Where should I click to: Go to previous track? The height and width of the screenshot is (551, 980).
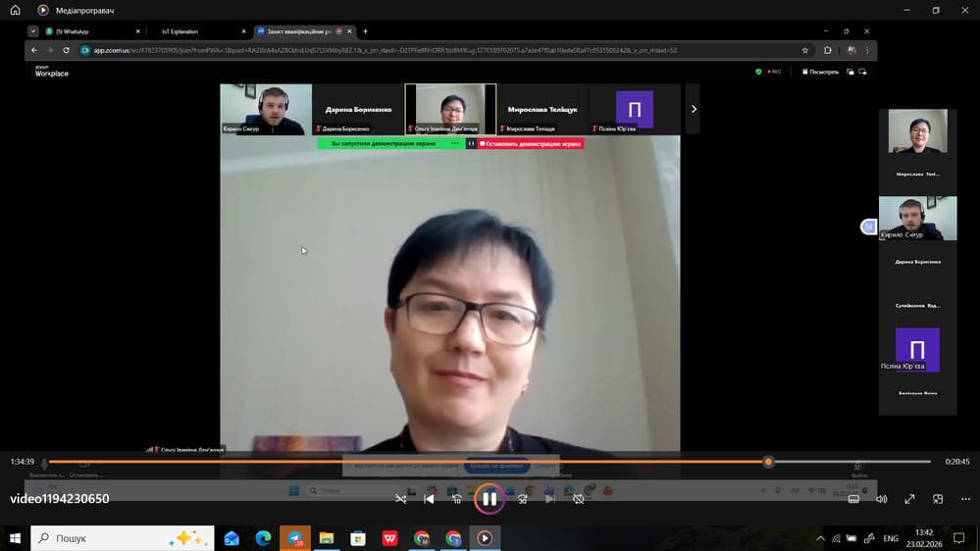click(x=429, y=499)
